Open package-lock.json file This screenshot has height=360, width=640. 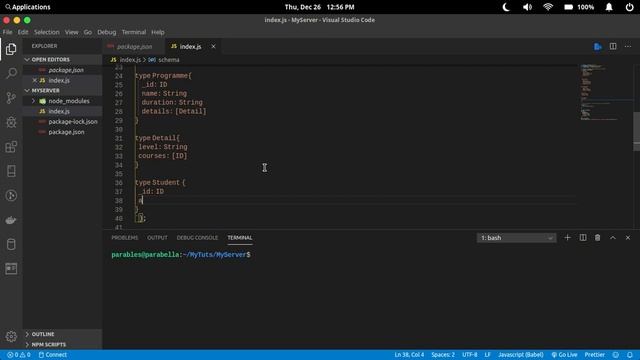(62, 122)
